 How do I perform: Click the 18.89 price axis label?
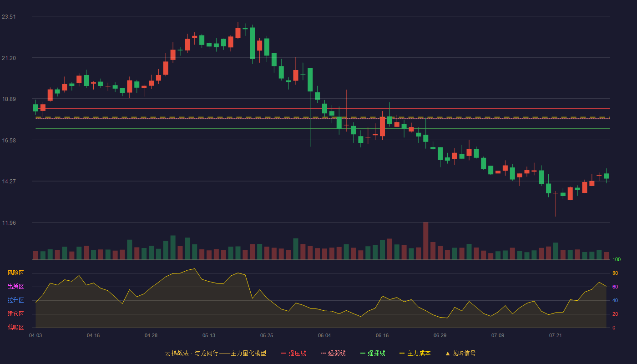pos(9,99)
